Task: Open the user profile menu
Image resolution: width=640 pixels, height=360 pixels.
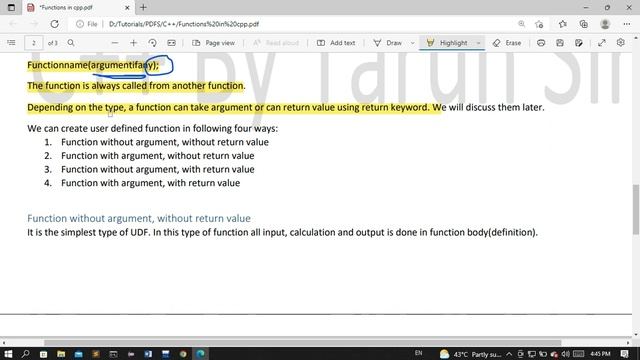Action: [x=605, y=24]
